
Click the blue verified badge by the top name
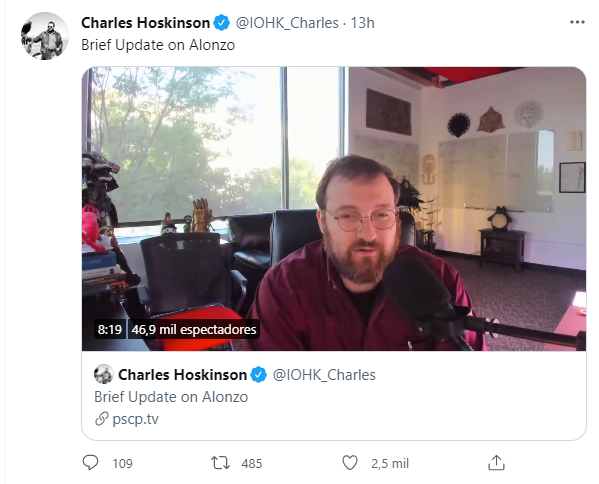point(222,23)
